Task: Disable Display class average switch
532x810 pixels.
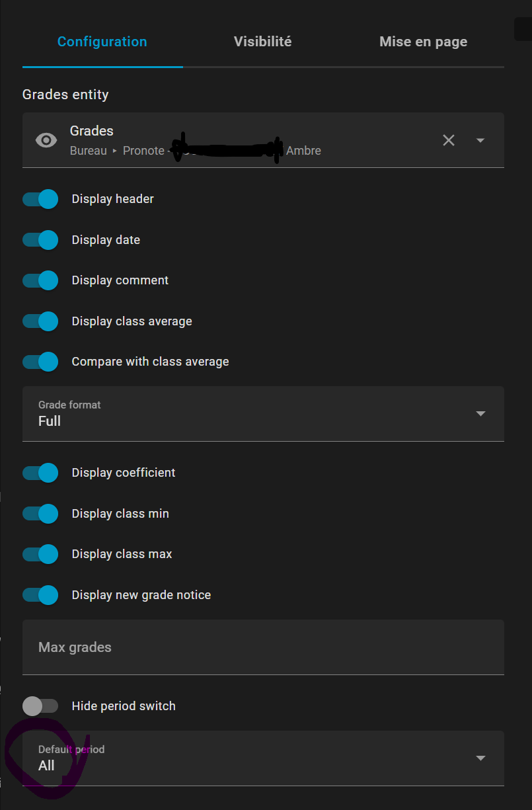Action: [40, 321]
